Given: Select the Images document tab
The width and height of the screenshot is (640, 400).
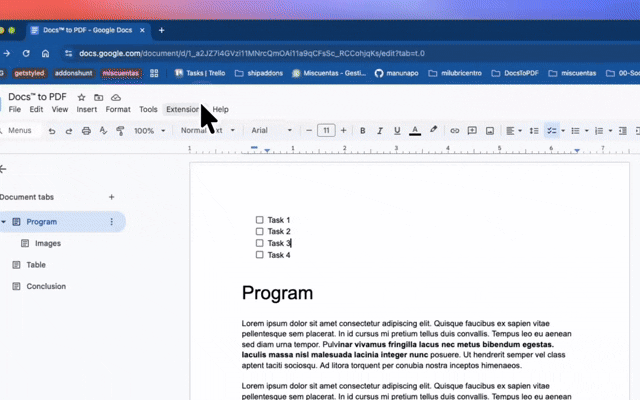Looking at the screenshot, I should click(48, 243).
